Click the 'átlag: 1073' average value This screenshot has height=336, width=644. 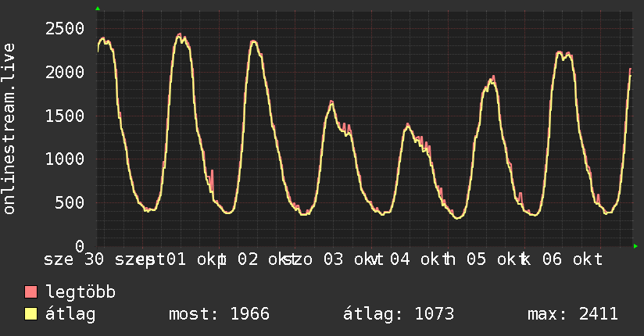(x=399, y=314)
